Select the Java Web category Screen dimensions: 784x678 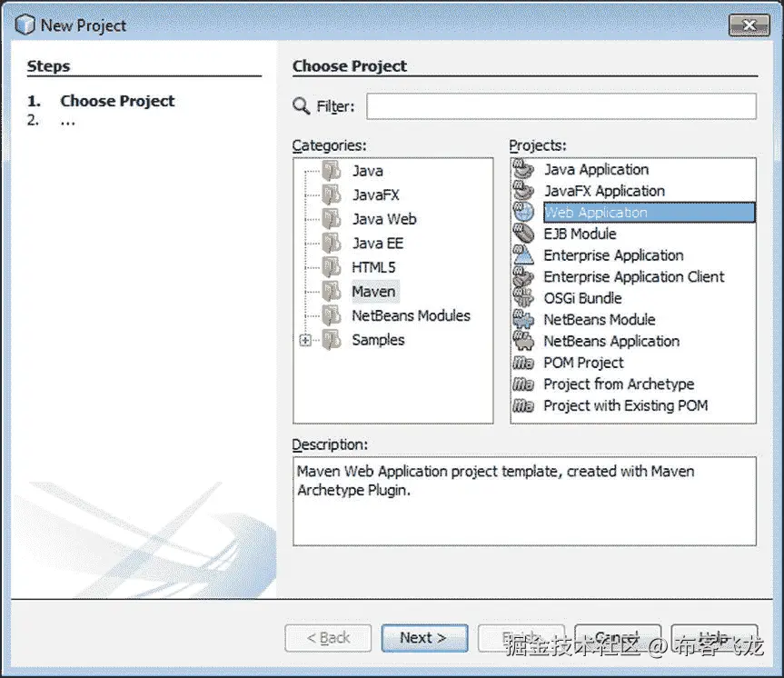[383, 218]
